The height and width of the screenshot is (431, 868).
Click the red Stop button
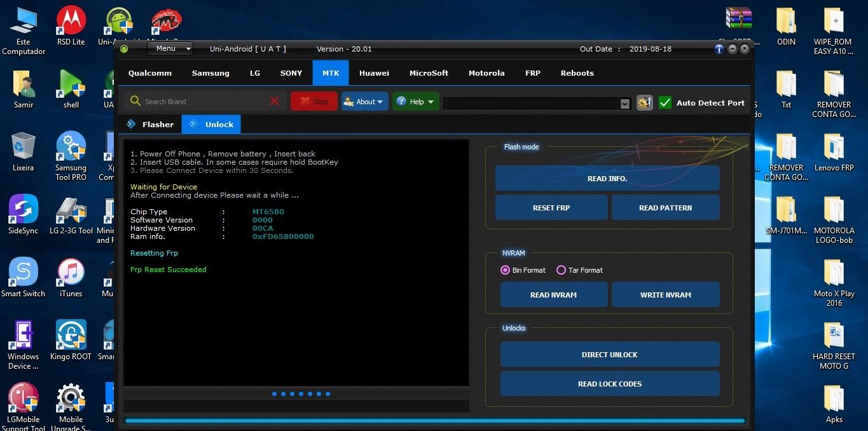pyautogui.click(x=314, y=102)
